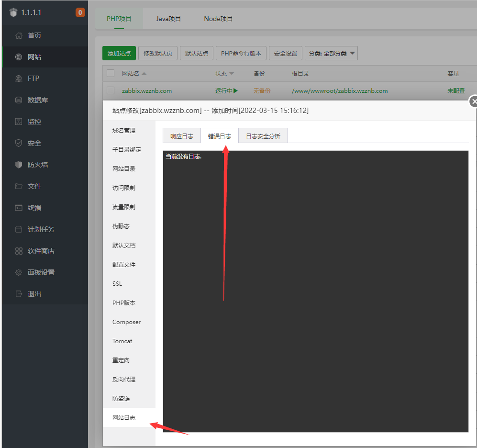Click the orange notification badge showing 0

[80, 12]
